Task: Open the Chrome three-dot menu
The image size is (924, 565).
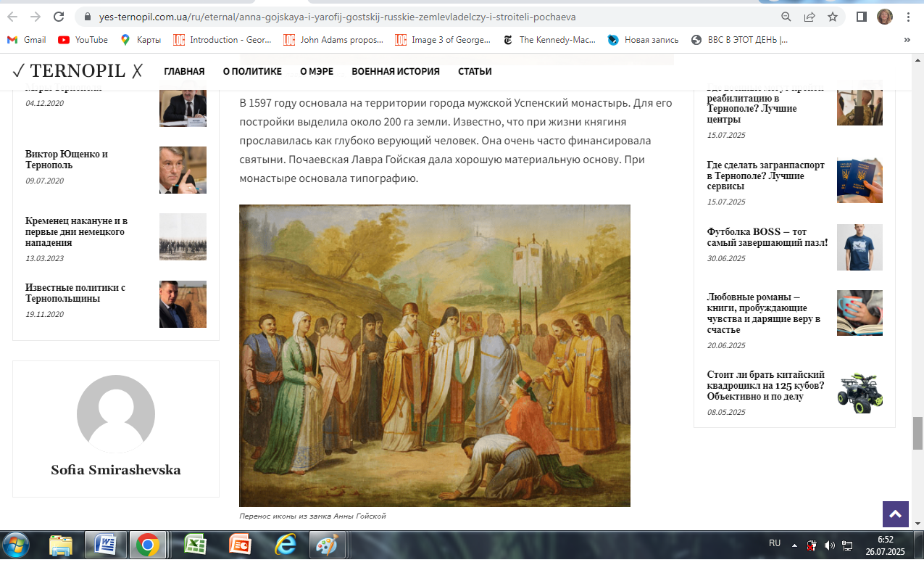Action: (908, 17)
